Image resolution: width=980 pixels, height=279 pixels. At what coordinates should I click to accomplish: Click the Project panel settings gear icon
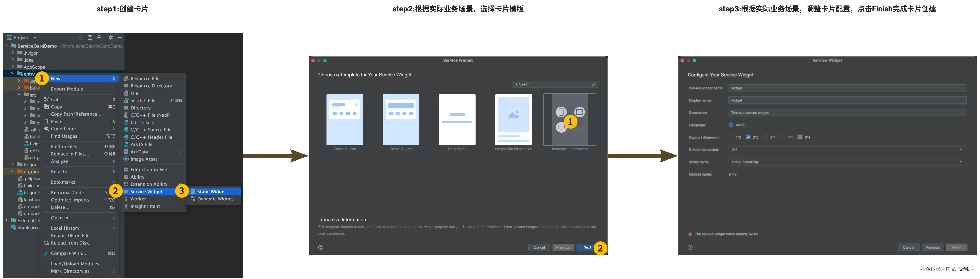(x=110, y=37)
